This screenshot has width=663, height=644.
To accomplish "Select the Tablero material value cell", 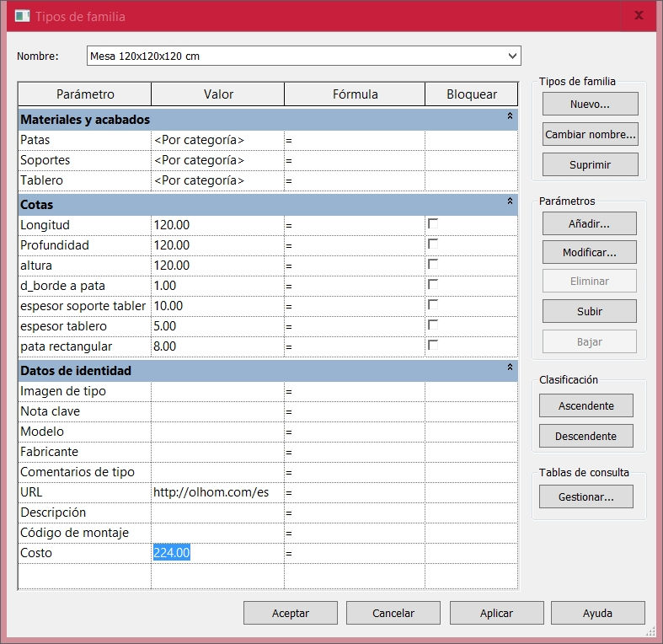I will click(x=217, y=180).
